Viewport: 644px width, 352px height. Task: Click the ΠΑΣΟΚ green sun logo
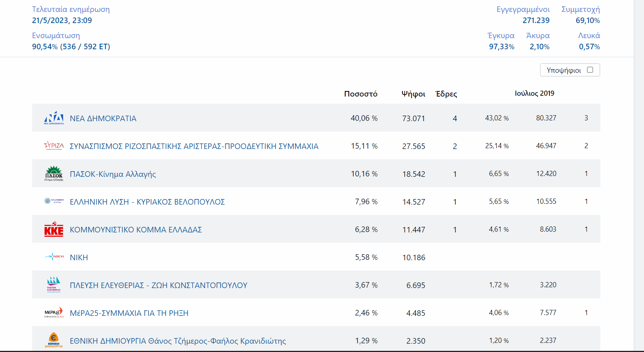coord(54,174)
